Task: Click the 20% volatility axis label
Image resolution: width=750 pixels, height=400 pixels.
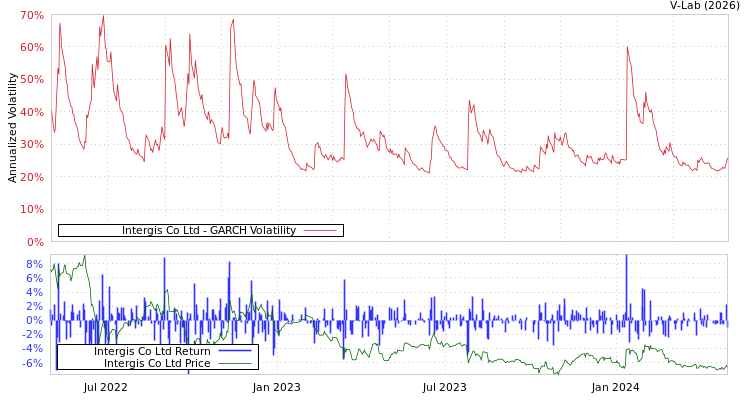Action: pos(32,178)
